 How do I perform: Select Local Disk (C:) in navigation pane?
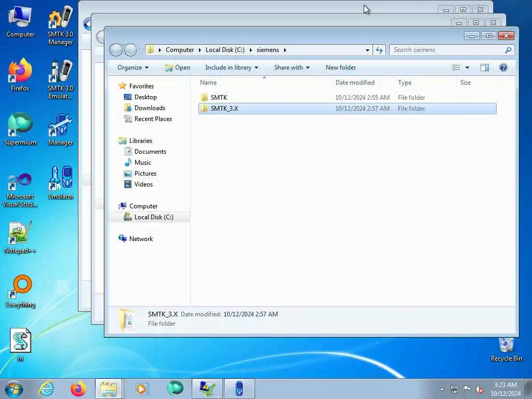pyautogui.click(x=149, y=217)
